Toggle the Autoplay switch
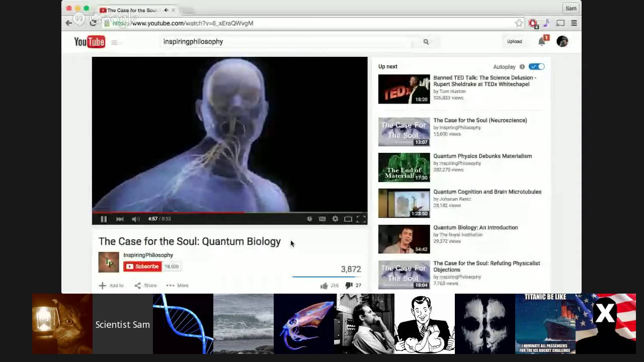 pyautogui.click(x=536, y=66)
